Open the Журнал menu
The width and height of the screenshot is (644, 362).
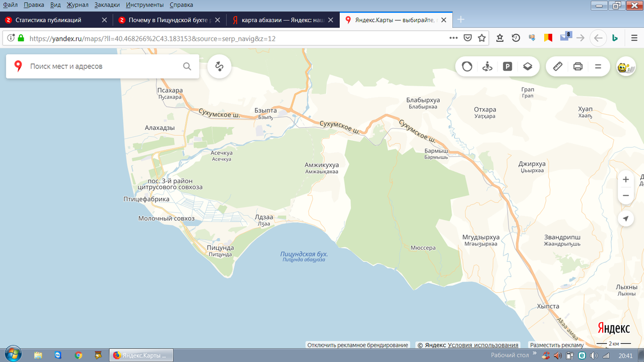click(78, 5)
